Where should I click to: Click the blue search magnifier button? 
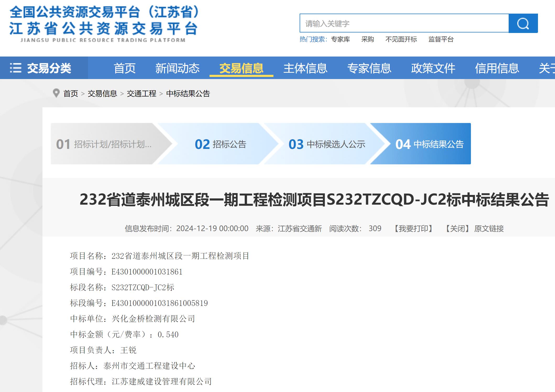tap(523, 23)
